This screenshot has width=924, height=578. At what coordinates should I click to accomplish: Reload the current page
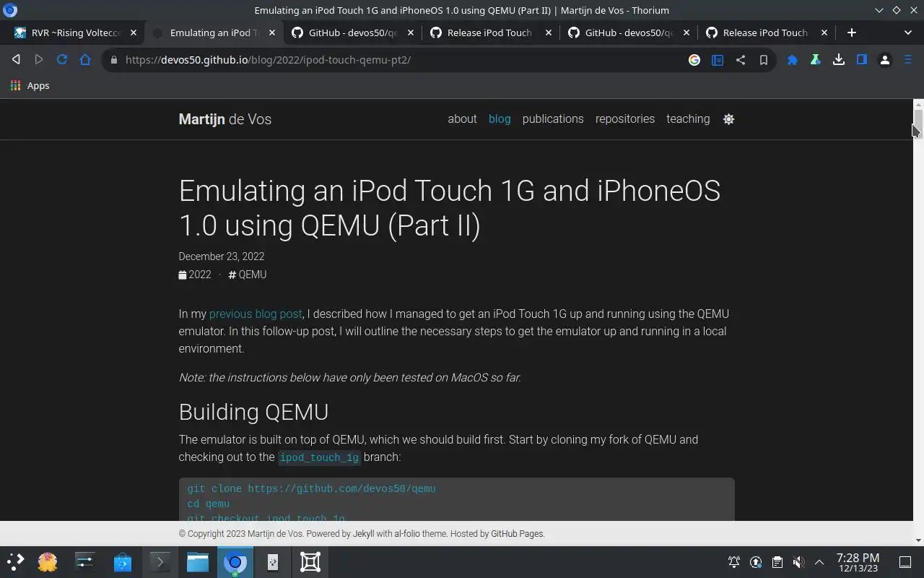coord(62,60)
